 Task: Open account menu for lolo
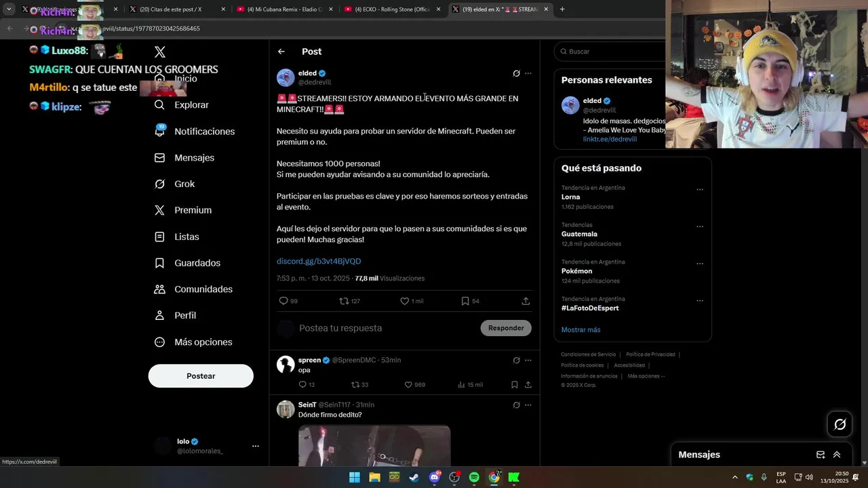click(255, 446)
